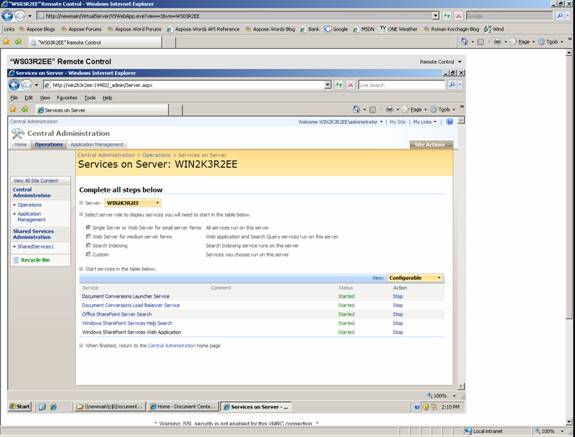Click the Recycle Bin icon in sidebar

point(16,260)
